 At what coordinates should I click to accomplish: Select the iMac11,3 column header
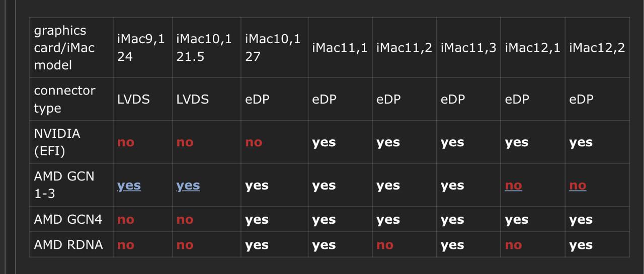(468, 48)
